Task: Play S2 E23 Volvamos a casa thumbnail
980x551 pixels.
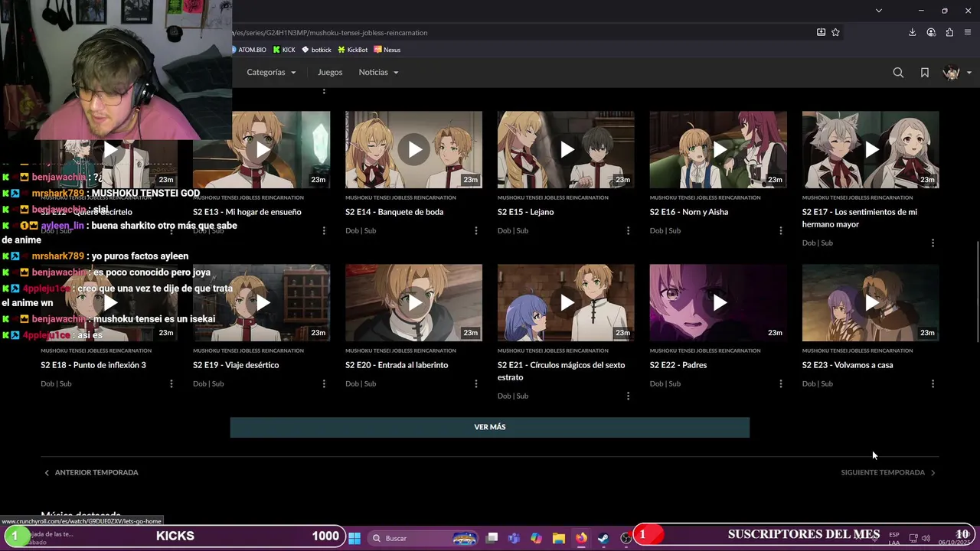Action: tap(871, 303)
